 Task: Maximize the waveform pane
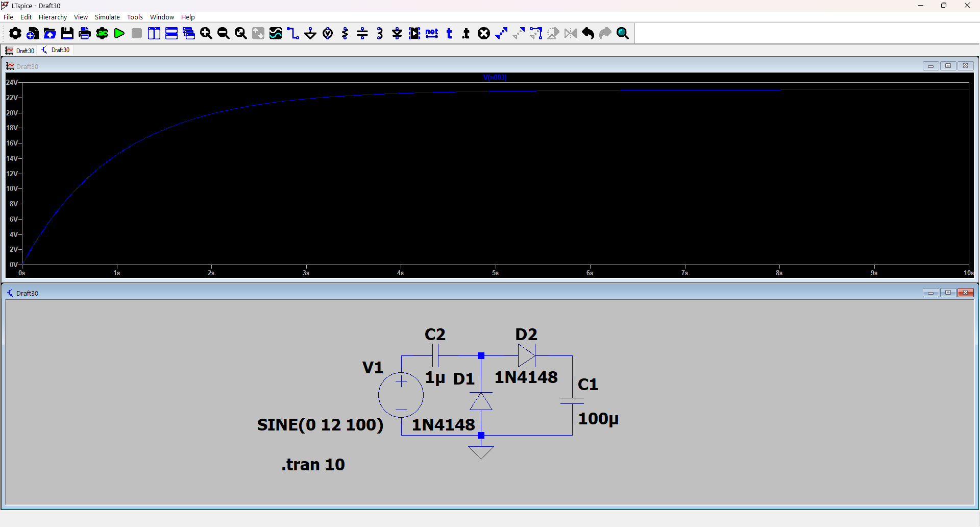pyautogui.click(x=948, y=66)
